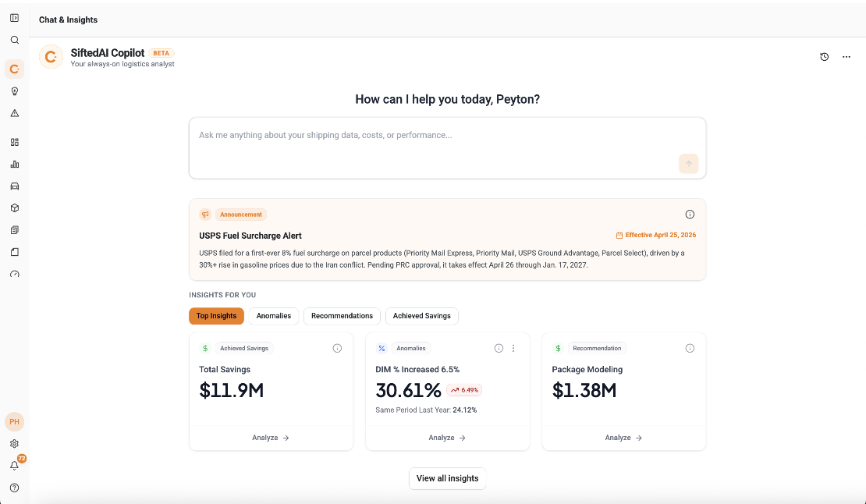View chat history via clock icon
Screen dimensions: 866x504
point(824,57)
